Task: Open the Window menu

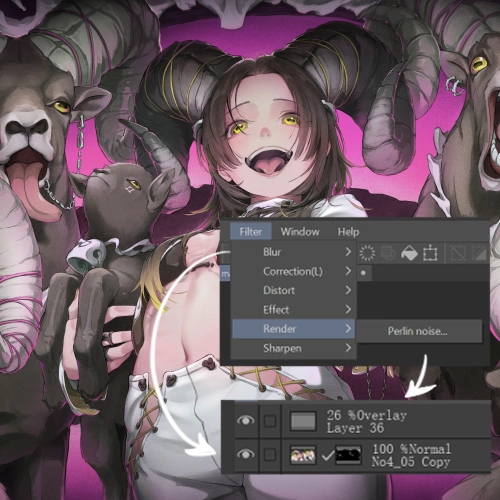Action: pyautogui.click(x=300, y=232)
